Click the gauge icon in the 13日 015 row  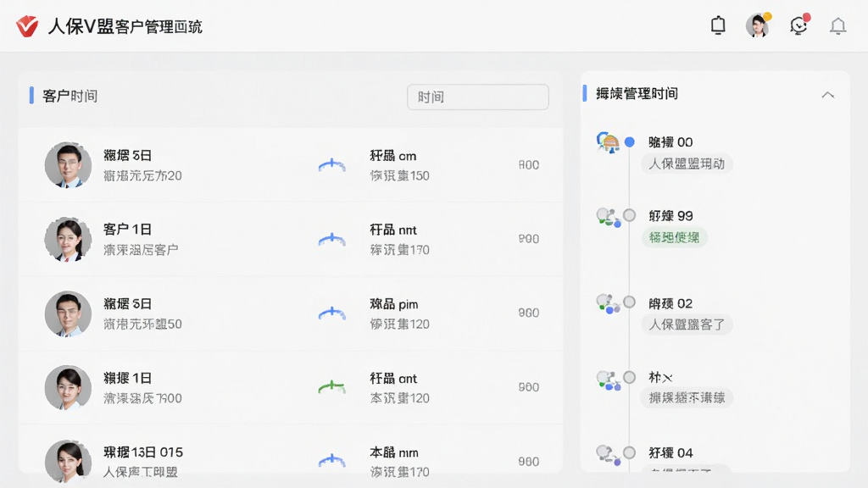click(332, 461)
